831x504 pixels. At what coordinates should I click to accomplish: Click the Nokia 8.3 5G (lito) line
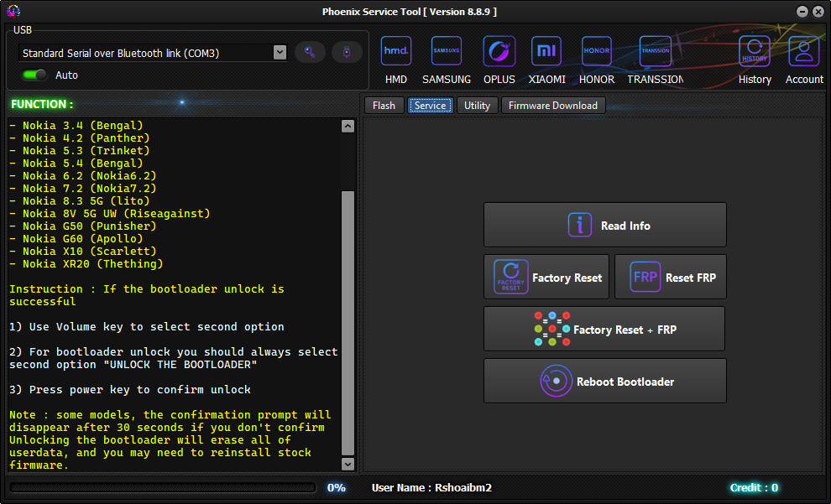click(x=80, y=201)
